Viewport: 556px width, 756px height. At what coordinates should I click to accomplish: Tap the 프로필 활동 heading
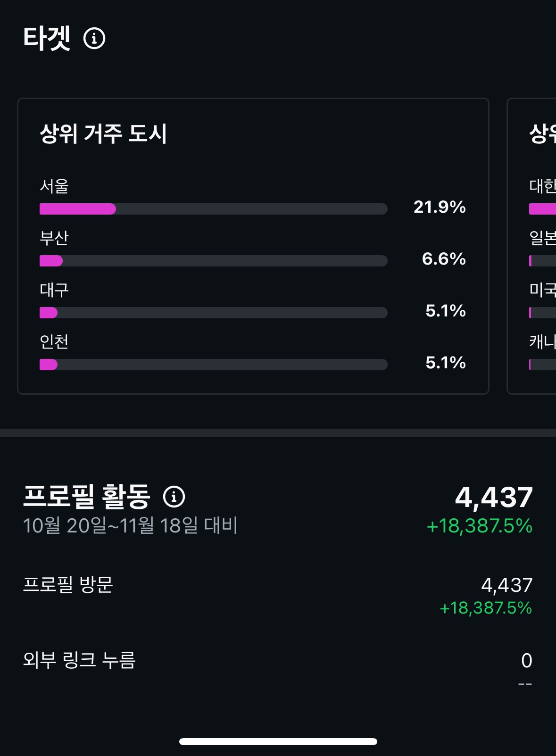point(87,497)
